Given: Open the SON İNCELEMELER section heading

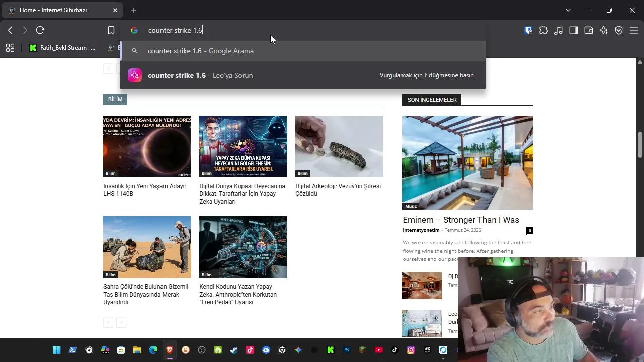Looking at the screenshot, I should tap(432, 100).
